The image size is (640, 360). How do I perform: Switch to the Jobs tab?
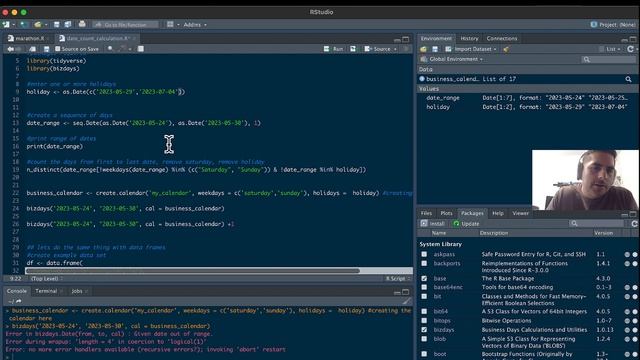pyautogui.click(x=77, y=291)
